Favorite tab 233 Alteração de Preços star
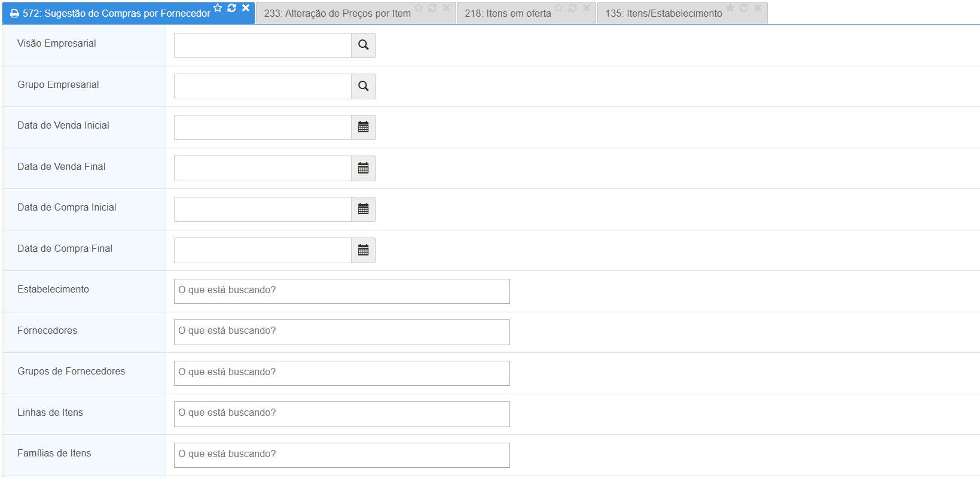 419,8
